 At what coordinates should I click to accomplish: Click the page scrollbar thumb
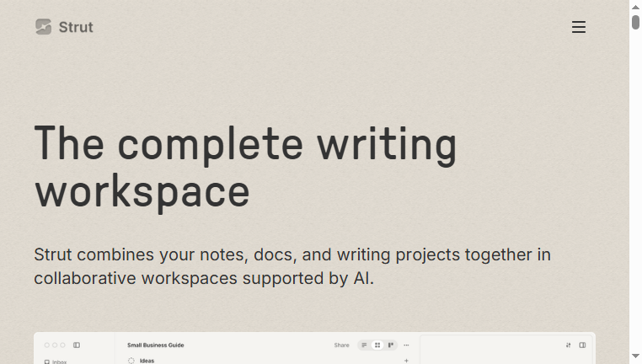pos(635,22)
